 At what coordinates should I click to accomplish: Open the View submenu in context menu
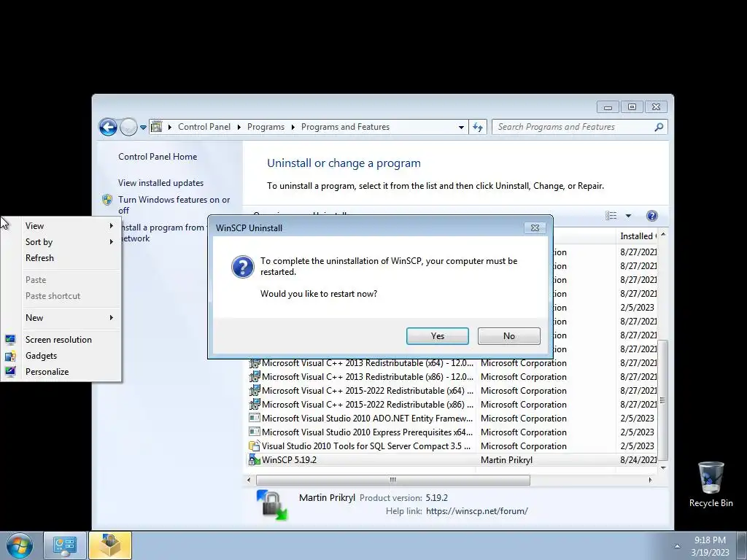point(61,226)
